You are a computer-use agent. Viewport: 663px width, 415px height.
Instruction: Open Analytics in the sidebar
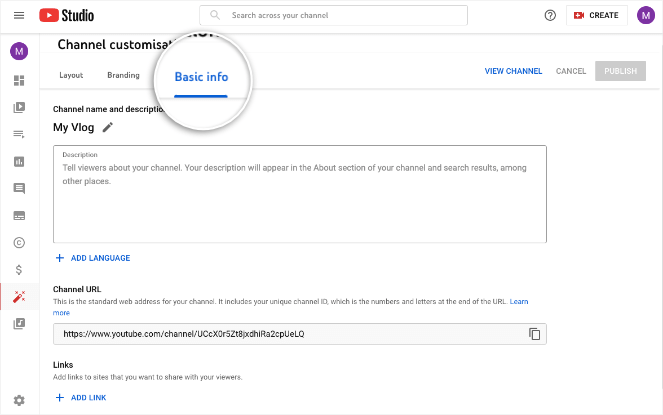point(19,161)
